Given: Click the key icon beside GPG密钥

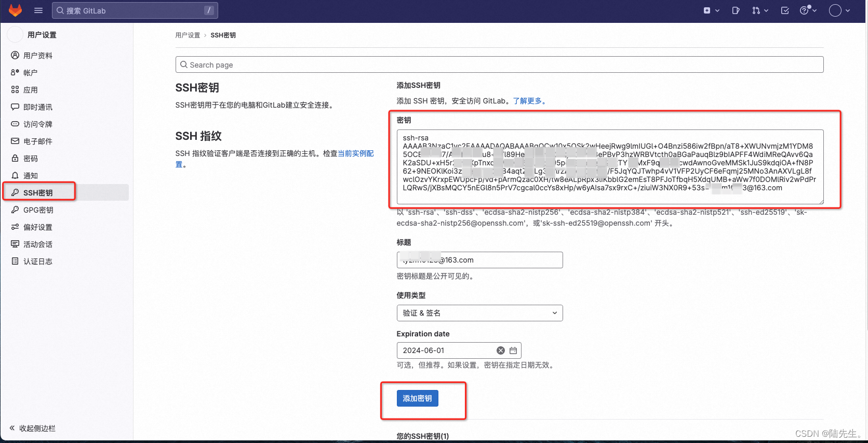Looking at the screenshot, I should (15, 210).
